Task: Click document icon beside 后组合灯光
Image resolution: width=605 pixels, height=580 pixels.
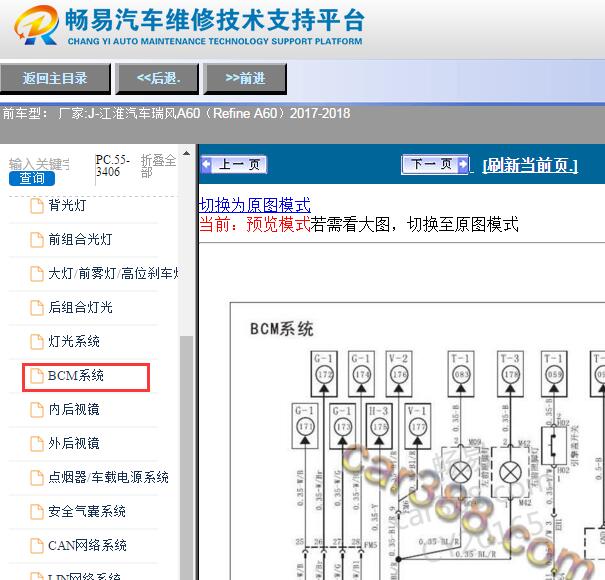Action: pyautogui.click(x=37, y=308)
